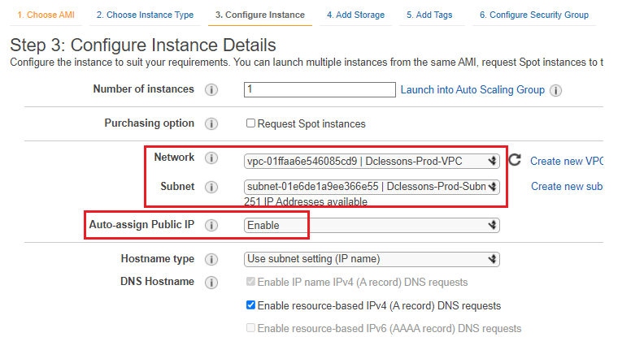Toggle Enable resource-based IPv4 (A record) DNS requests
Screen dimensions: 644x337
point(250,305)
